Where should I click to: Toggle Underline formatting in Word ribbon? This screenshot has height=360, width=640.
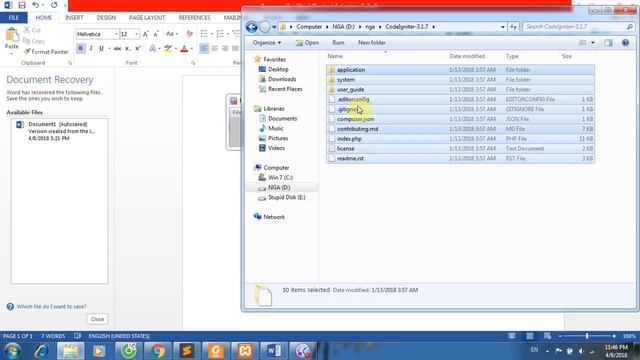[x=101, y=49]
